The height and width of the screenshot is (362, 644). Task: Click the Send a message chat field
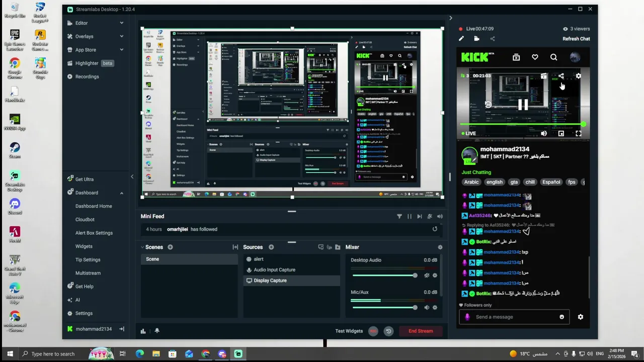coord(513,317)
